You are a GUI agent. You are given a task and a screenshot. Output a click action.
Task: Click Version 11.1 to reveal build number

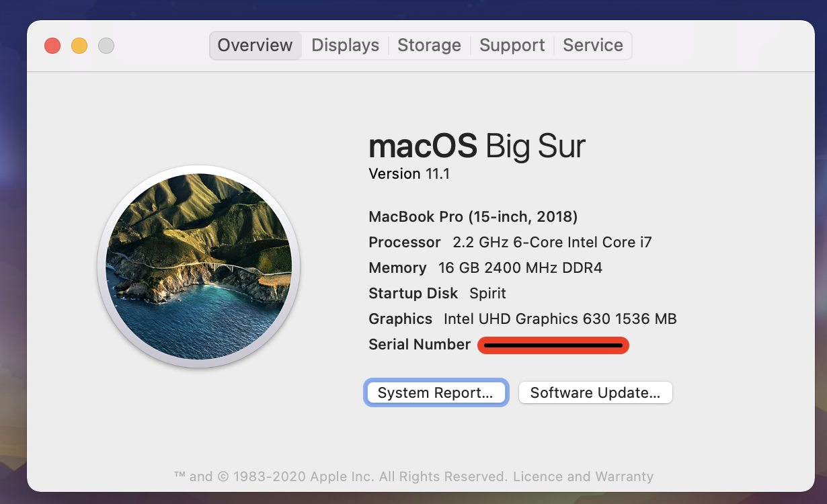click(x=409, y=174)
